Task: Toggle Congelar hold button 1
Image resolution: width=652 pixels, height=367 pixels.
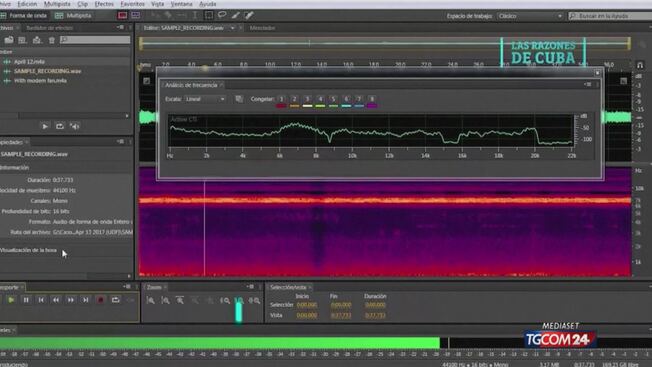Action: click(281, 99)
